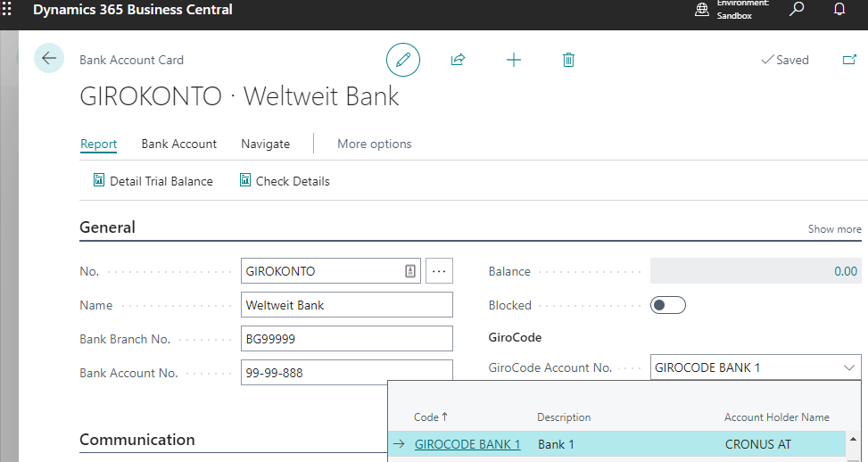The width and height of the screenshot is (868, 462).
Task: Open the GIROCODE BANK 1 link
Action: 467,444
